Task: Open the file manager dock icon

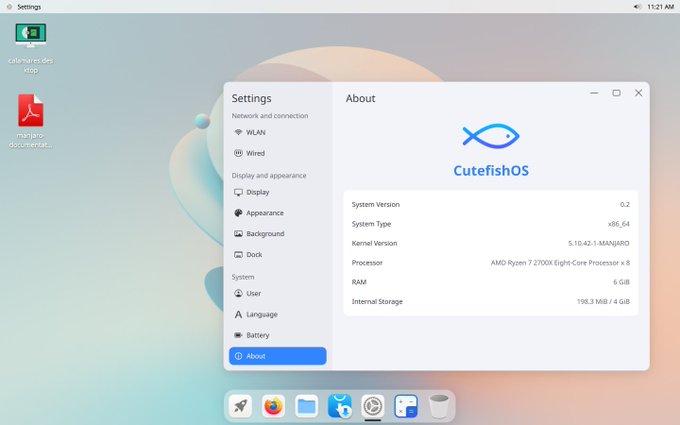Action: pos(306,406)
